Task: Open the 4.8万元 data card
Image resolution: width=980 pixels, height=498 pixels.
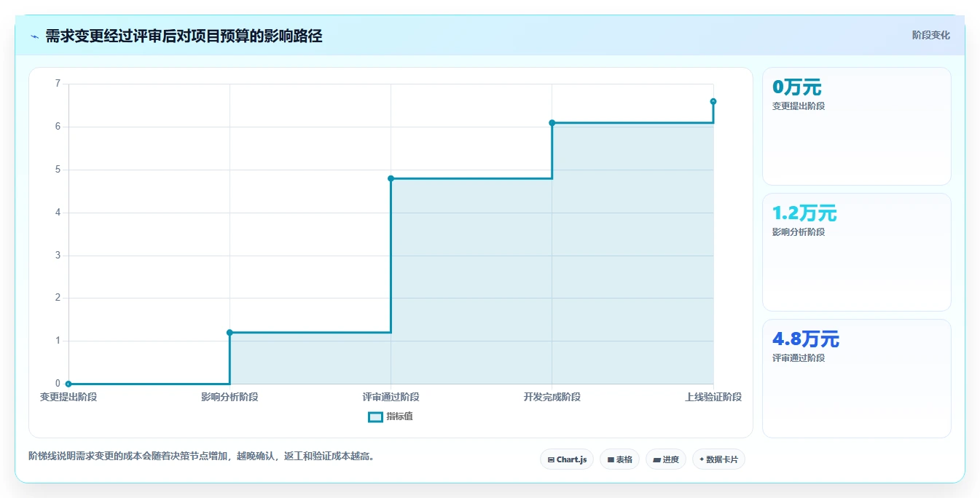Action: click(857, 379)
